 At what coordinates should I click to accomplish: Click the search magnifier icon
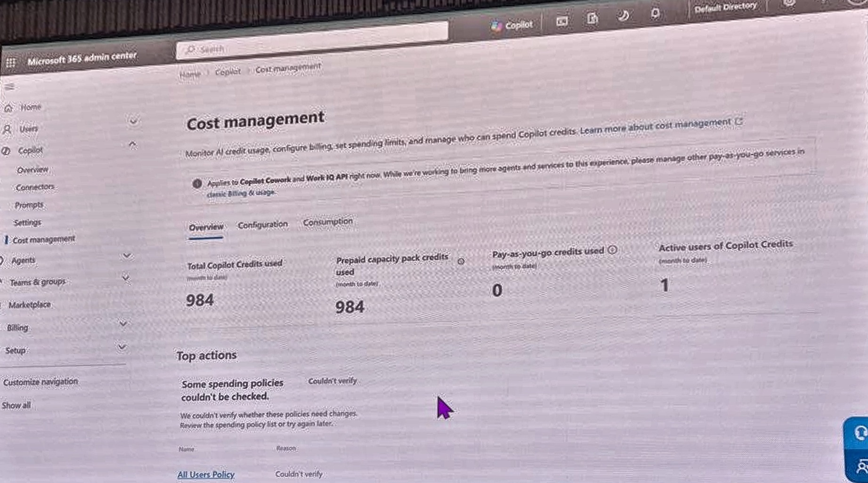tap(190, 50)
